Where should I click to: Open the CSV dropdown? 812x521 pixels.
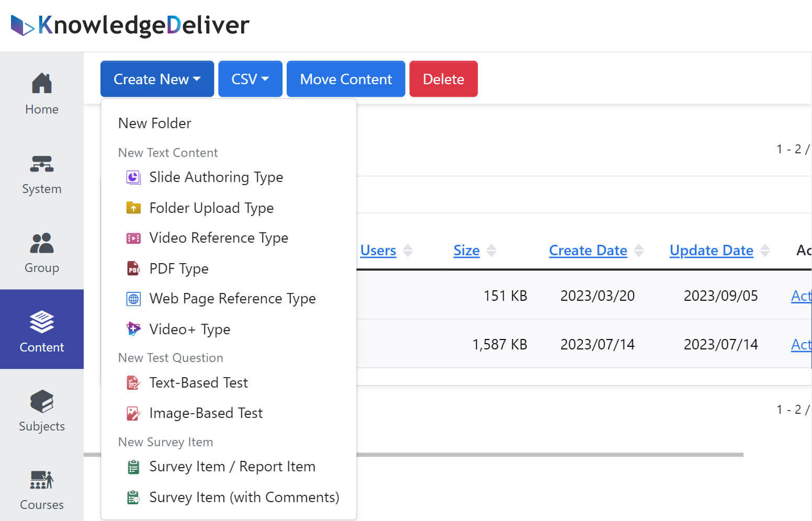250,79
